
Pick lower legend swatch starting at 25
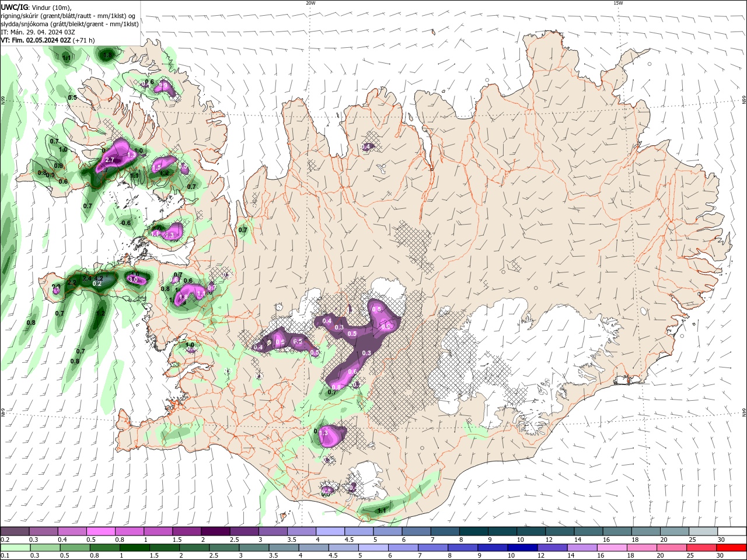pyautogui.click(x=701, y=548)
